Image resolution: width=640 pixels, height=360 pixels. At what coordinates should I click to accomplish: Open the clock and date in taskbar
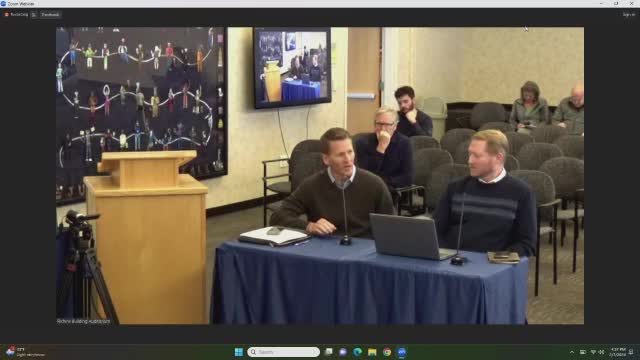point(618,352)
